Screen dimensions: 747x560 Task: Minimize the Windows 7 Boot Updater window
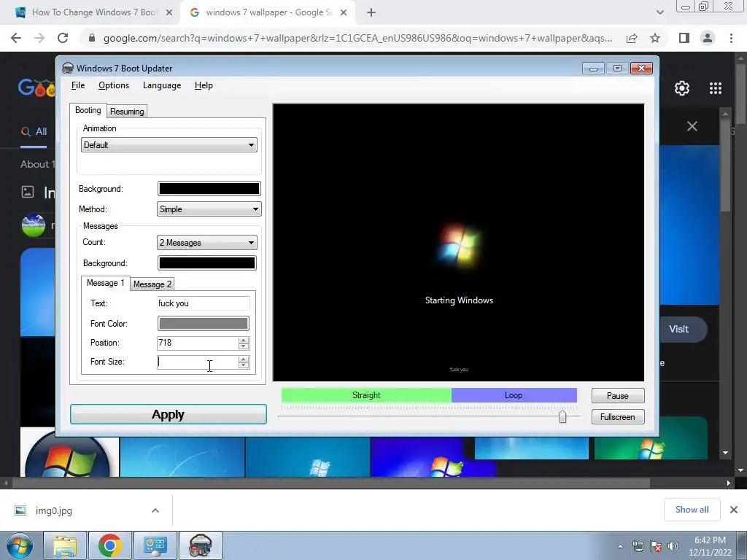pos(593,69)
